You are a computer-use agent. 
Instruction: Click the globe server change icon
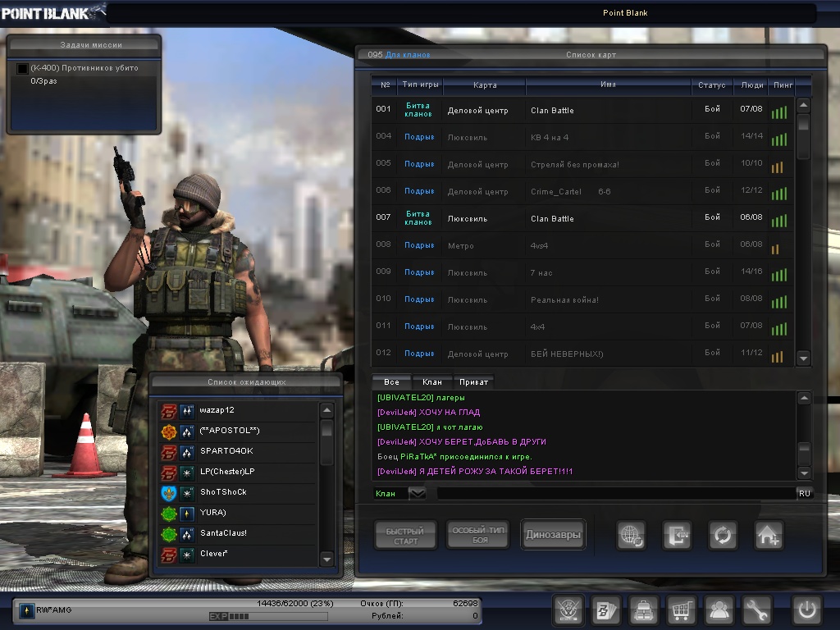632,536
